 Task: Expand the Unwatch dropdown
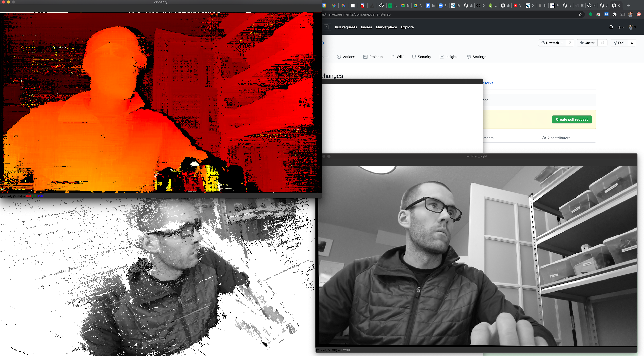coord(552,43)
